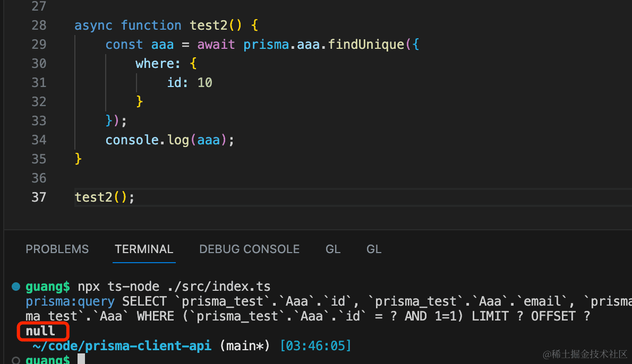Viewport: 632px width, 364px height.
Task: Open the first GL panel tab
Action: click(x=333, y=249)
